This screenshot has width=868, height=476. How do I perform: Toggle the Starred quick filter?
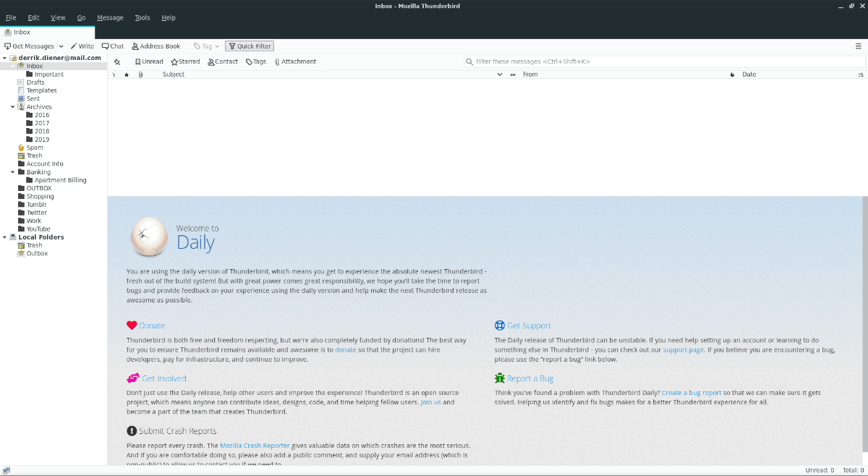pyautogui.click(x=185, y=62)
